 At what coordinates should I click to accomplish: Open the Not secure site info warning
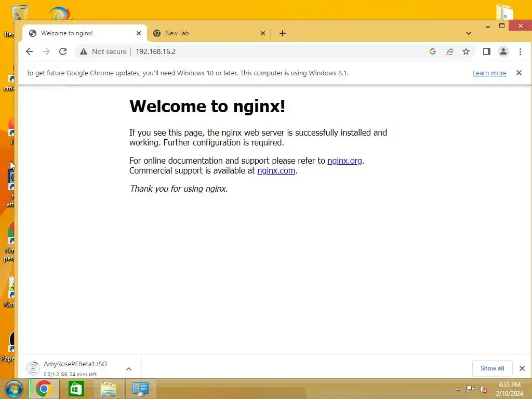click(x=103, y=51)
